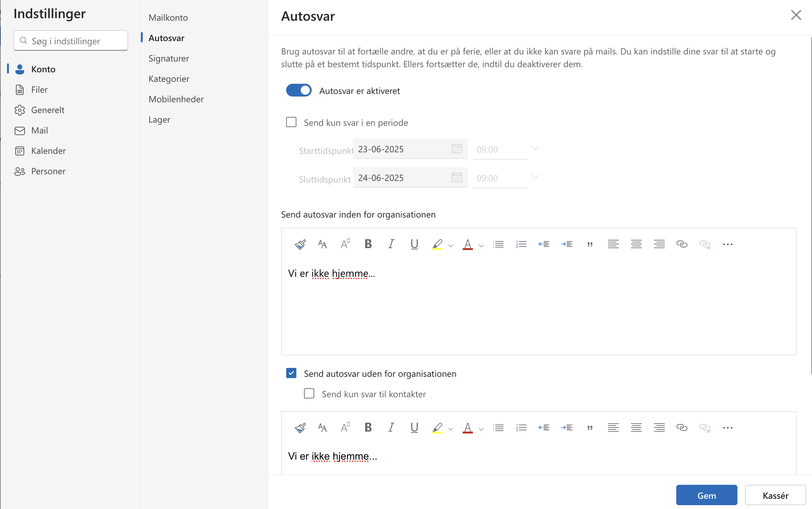Screen dimensions: 812x509
Task: Toggle bold in external reply editor
Action: coord(368,427)
